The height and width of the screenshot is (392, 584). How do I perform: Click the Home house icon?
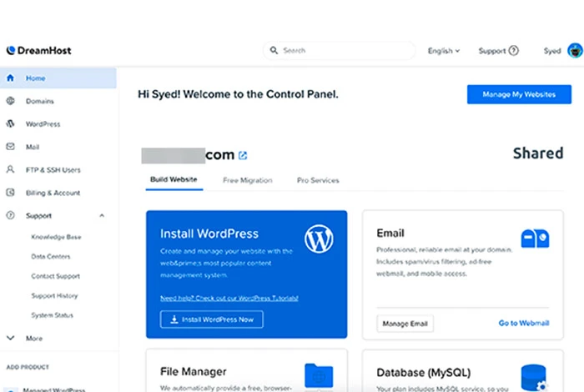click(x=10, y=78)
